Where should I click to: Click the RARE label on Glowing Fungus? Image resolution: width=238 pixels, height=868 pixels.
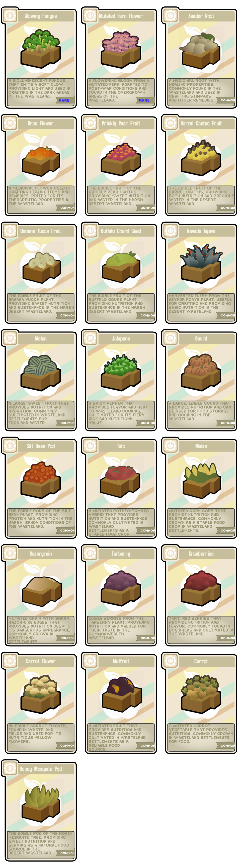click(64, 100)
